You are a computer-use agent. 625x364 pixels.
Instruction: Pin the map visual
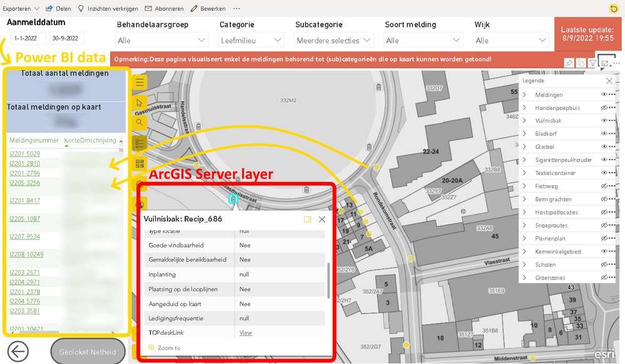click(569, 63)
